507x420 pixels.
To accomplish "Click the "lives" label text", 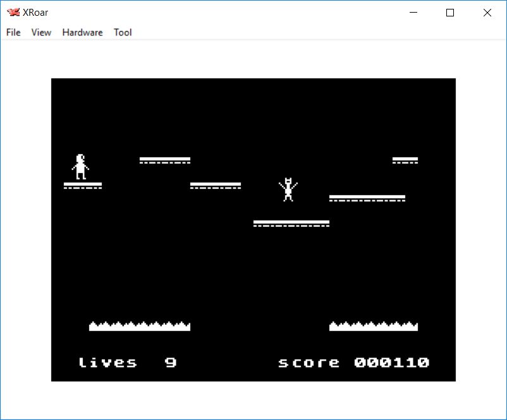I will click(x=107, y=363).
